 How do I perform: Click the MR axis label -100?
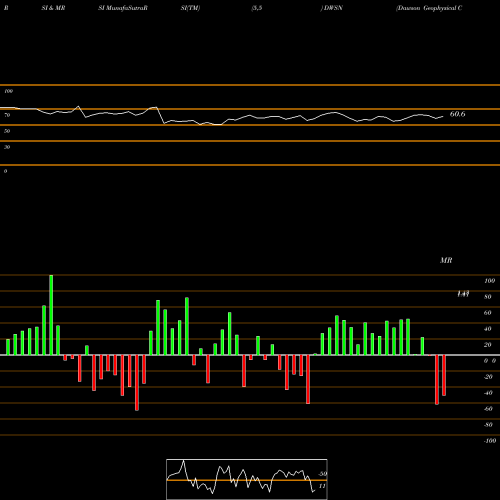pos(490,441)
